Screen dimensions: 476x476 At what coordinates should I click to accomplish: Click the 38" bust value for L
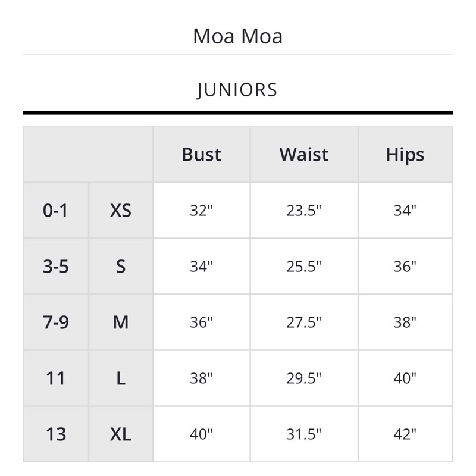pos(201,378)
